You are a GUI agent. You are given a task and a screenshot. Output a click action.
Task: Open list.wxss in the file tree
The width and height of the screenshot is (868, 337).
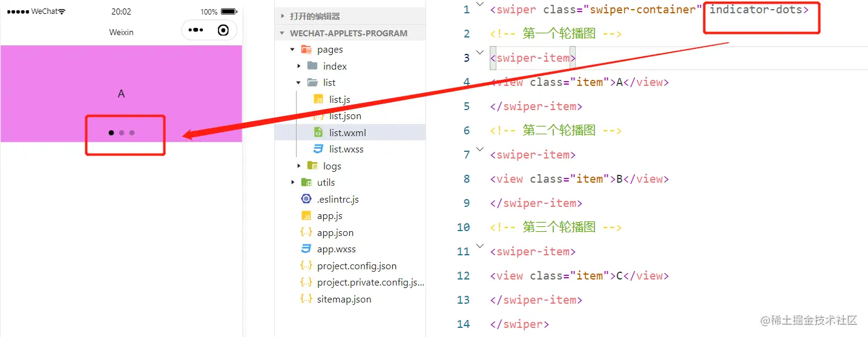click(x=346, y=149)
